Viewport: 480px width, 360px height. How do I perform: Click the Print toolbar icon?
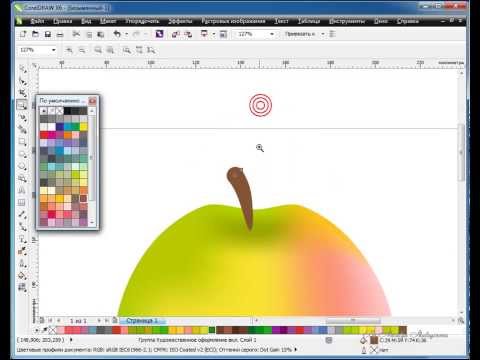tap(60, 34)
